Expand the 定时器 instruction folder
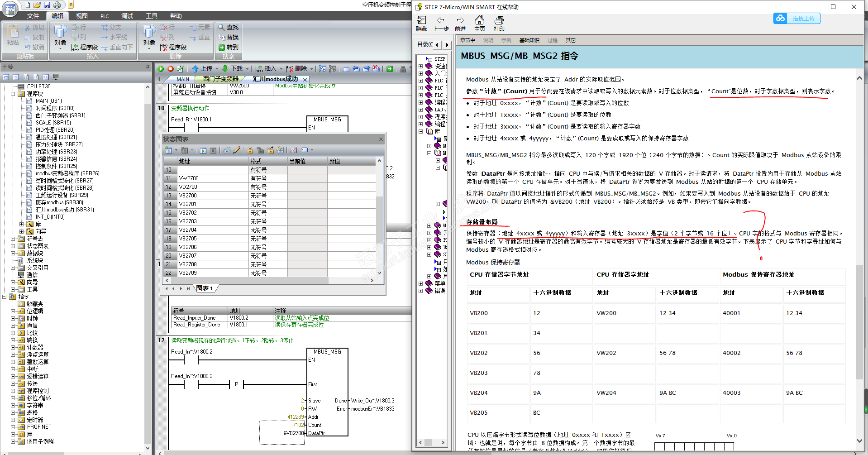The height and width of the screenshot is (455, 868). 13,420
